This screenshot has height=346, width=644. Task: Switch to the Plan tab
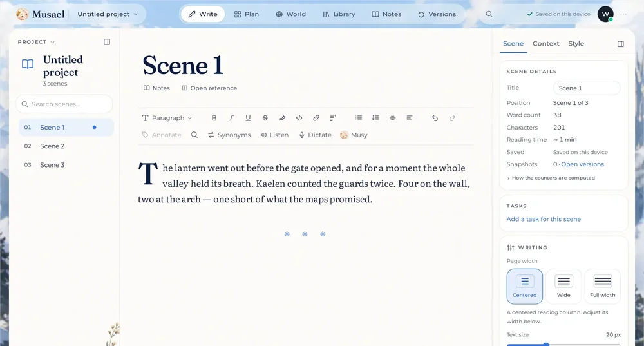[x=247, y=14]
